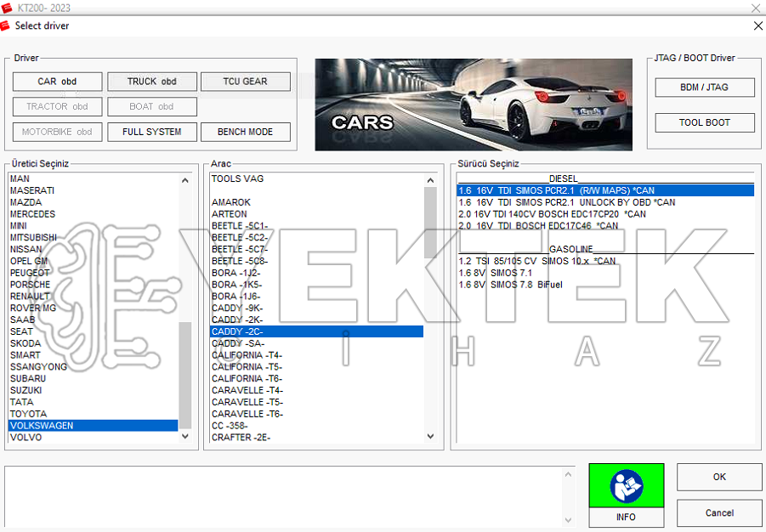This screenshot has width=766, height=532.
Task: Select BORA -1J2- model
Action: (x=316, y=273)
